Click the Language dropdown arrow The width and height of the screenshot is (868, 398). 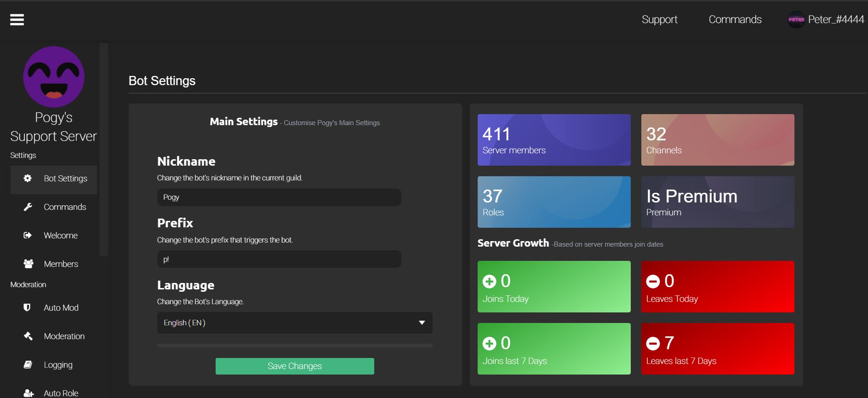coord(422,323)
